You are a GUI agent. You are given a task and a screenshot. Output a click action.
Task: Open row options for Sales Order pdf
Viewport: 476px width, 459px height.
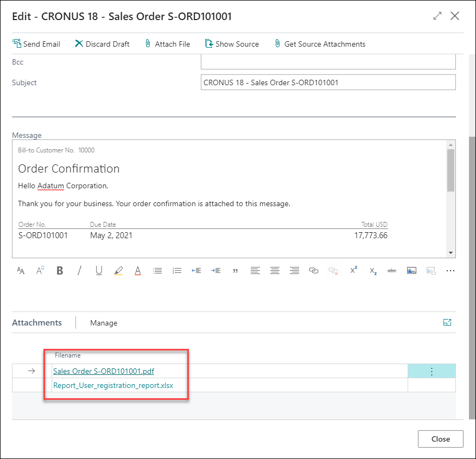point(431,371)
